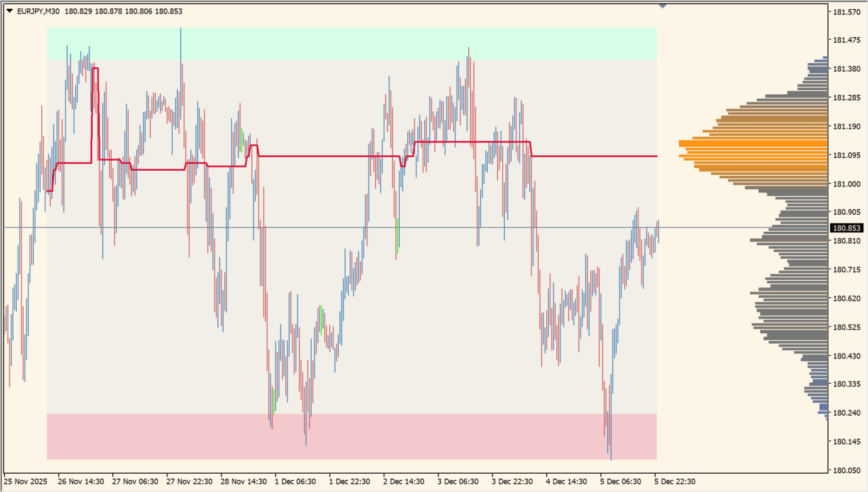Click the 180.050 price scale label
The height and width of the screenshot is (492, 868).
[847, 470]
